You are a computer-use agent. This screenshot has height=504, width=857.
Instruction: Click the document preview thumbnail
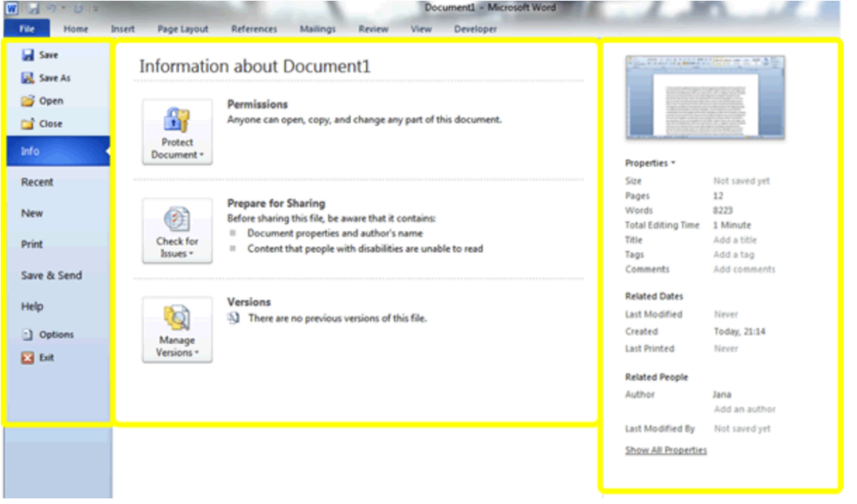[x=705, y=98]
